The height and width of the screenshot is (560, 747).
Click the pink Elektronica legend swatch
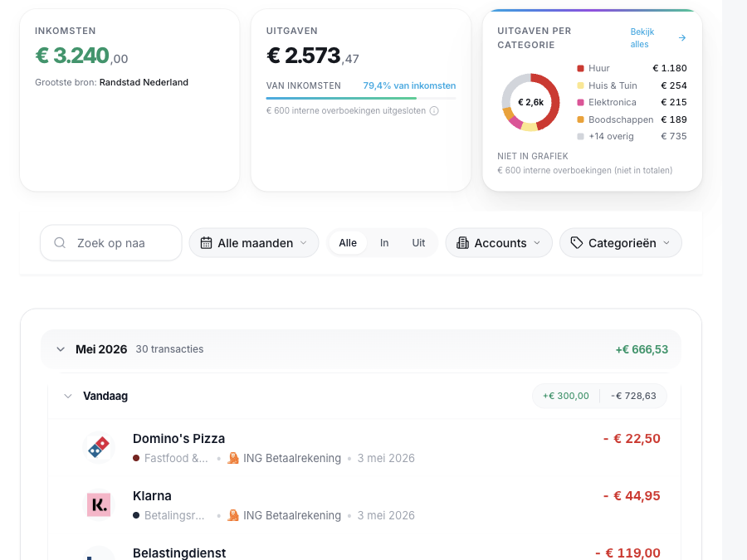click(x=580, y=102)
